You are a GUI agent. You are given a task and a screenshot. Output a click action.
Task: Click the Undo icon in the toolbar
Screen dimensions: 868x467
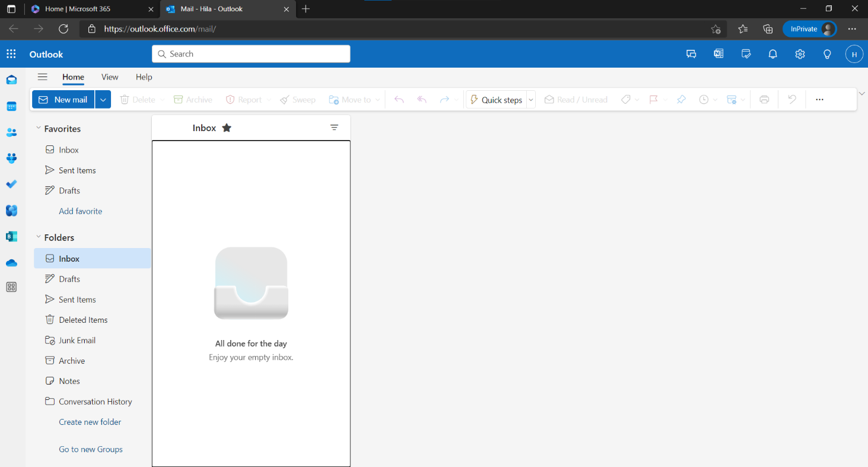[x=791, y=100]
